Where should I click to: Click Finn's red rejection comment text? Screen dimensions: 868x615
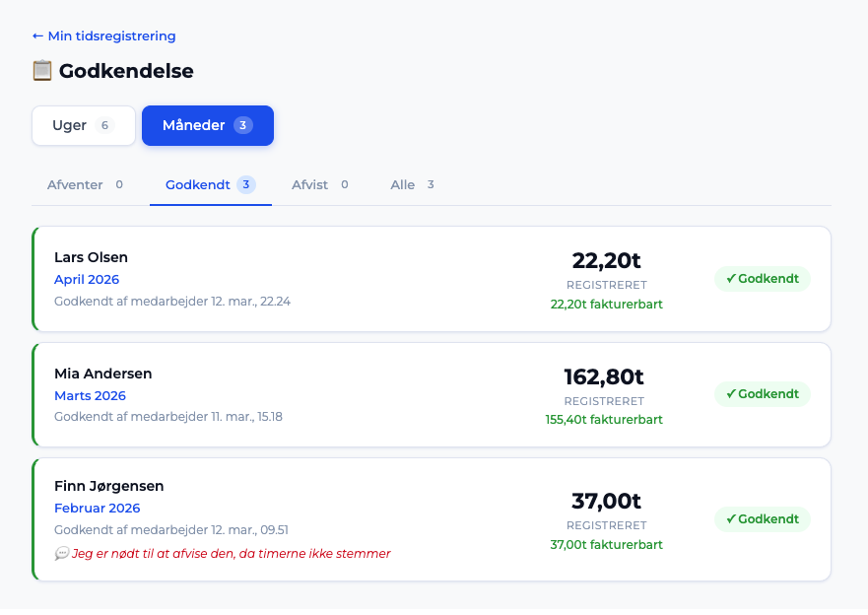point(231,554)
